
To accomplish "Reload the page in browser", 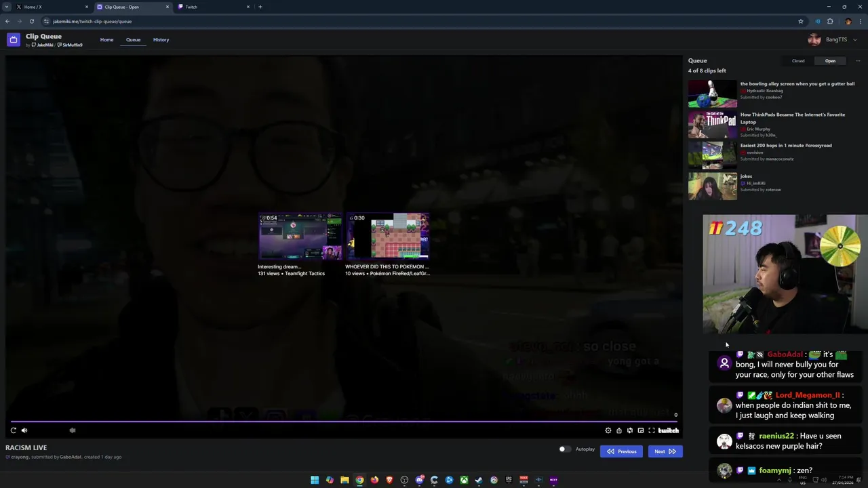I will tap(31, 21).
